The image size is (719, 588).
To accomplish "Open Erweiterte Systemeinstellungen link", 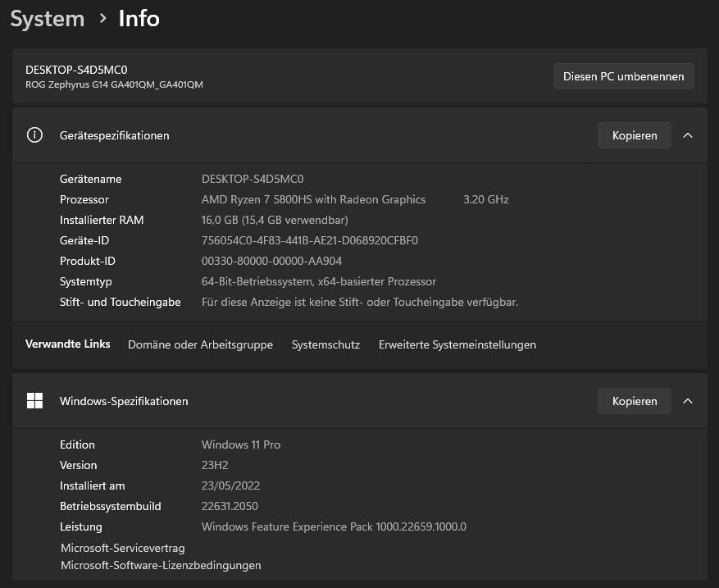I will (x=457, y=344).
